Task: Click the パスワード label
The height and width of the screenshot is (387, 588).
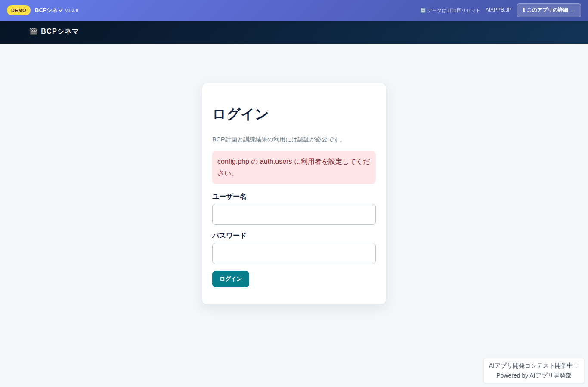Action: click(x=229, y=236)
